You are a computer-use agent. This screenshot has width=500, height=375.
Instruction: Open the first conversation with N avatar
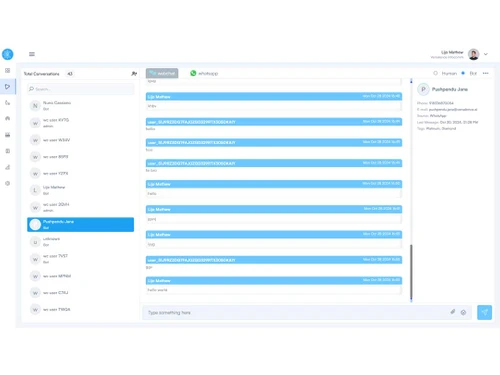tap(81, 106)
